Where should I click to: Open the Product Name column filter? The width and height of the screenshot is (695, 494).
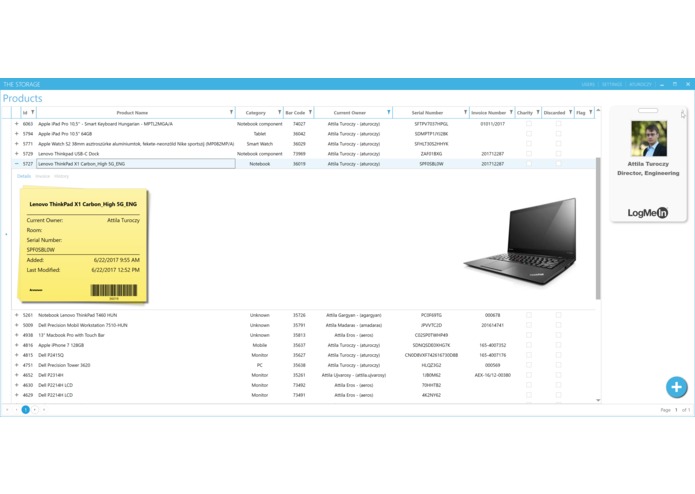tap(231, 113)
